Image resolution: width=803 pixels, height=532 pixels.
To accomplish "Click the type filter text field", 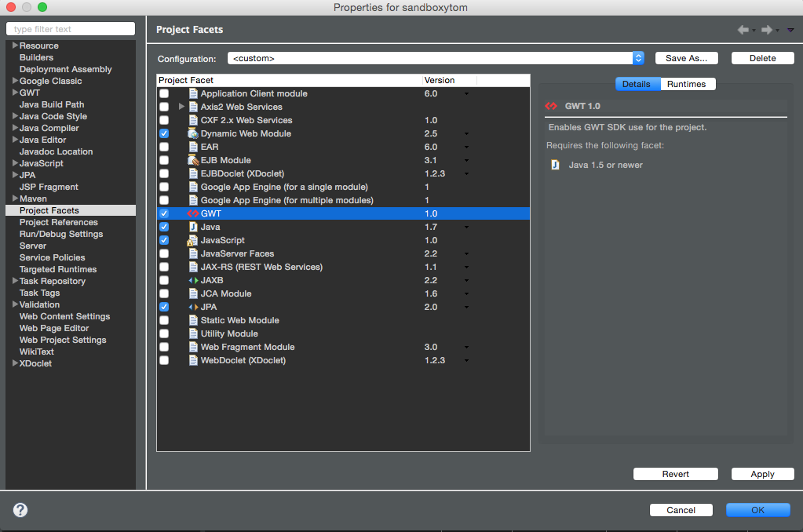I will pos(71,29).
